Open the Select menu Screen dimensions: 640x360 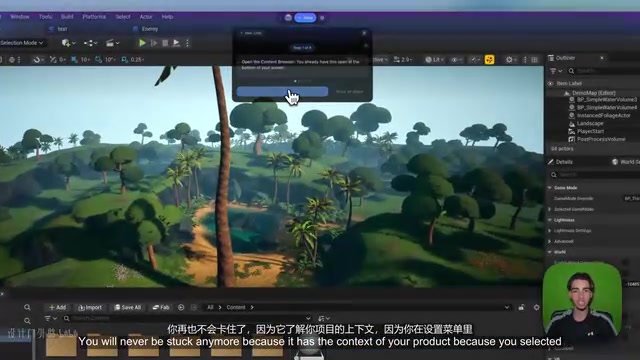coord(122,17)
